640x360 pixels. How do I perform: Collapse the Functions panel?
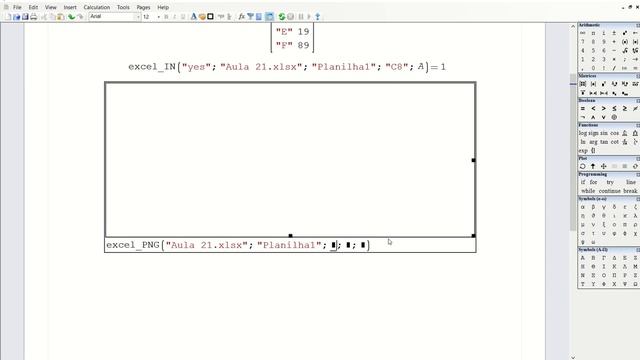638,125
